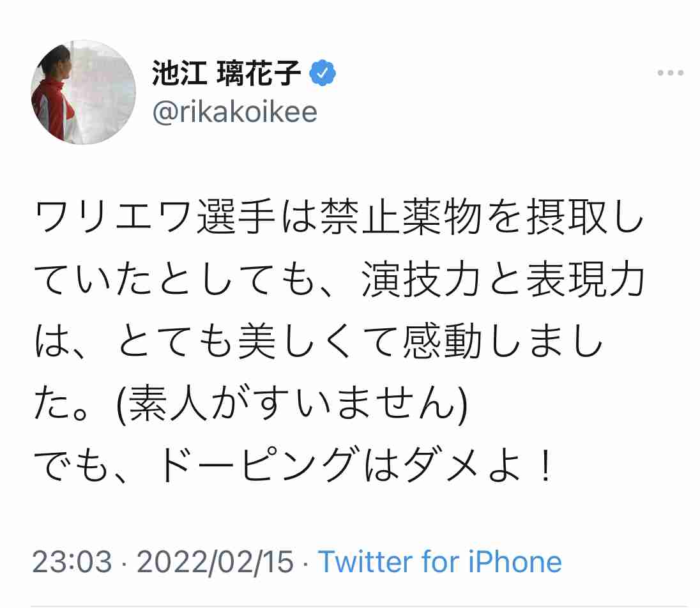Click the word 摂取 in first line
This screenshot has width=700, height=608.
point(567,217)
